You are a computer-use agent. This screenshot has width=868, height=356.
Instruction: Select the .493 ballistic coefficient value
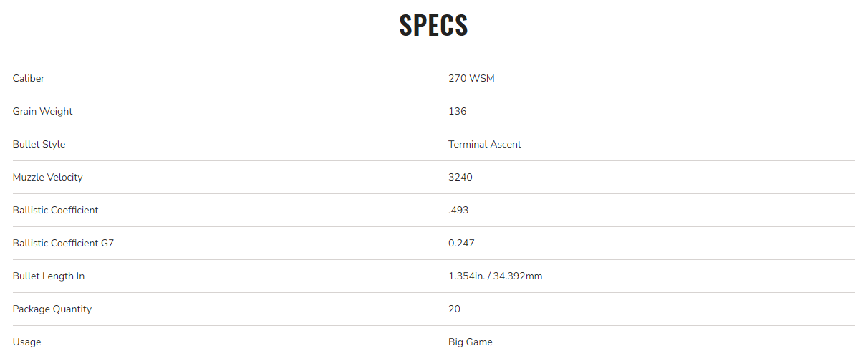click(x=458, y=210)
